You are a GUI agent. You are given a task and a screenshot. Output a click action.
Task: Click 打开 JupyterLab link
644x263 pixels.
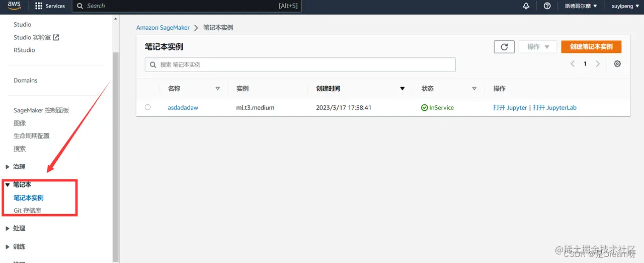point(554,108)
